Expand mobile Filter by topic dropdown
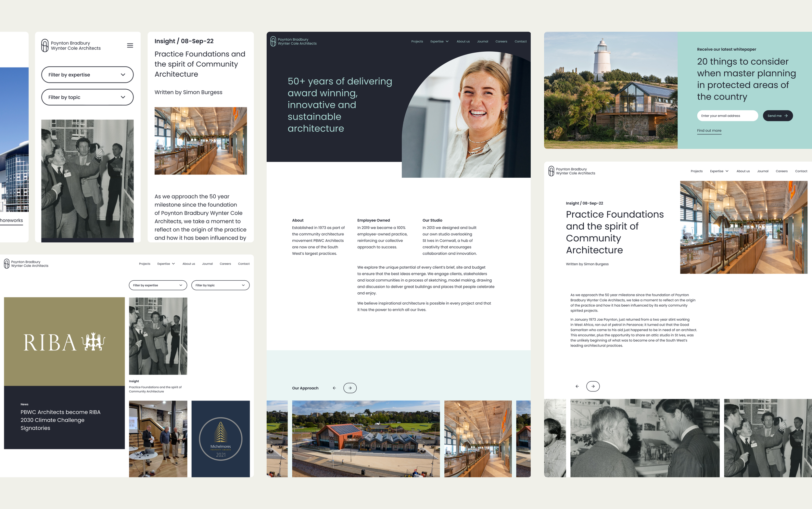Screen dimensions: 812x509 [87, 97]
